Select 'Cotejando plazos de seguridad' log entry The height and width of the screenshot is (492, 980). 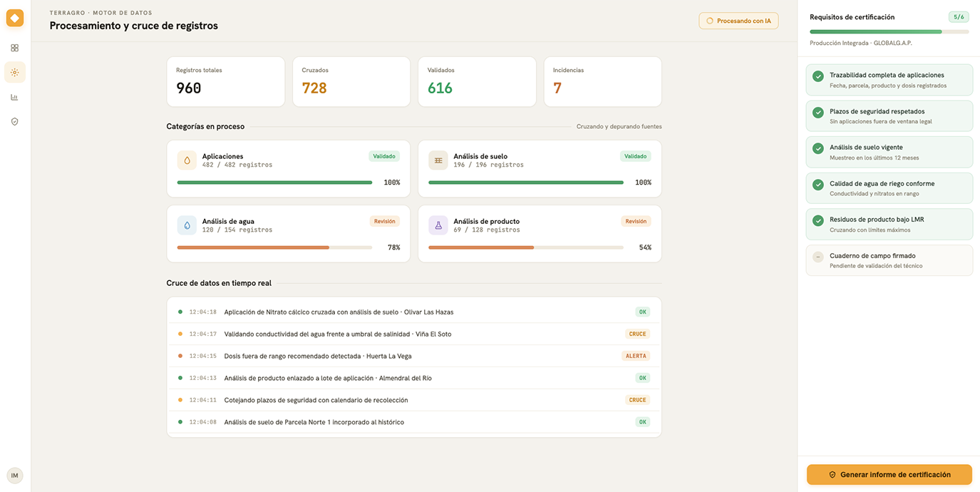tap(414, 400)
